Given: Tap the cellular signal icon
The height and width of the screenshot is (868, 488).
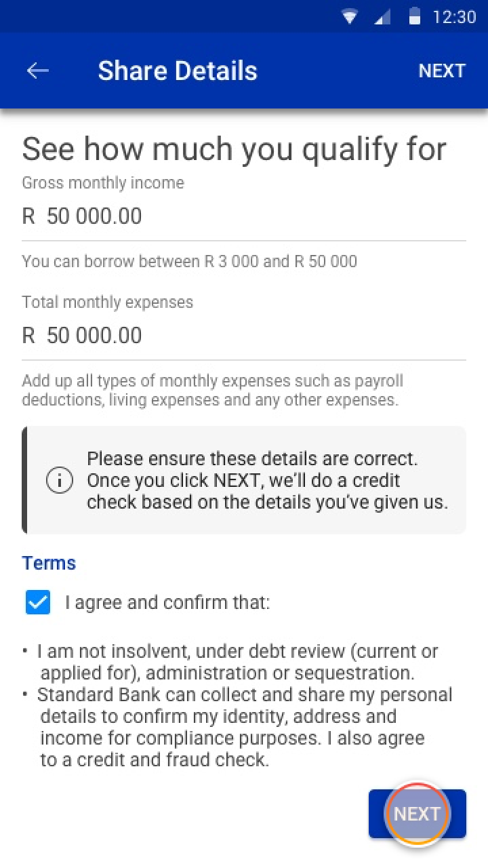Looking at the screenshot, I should 383,17.
